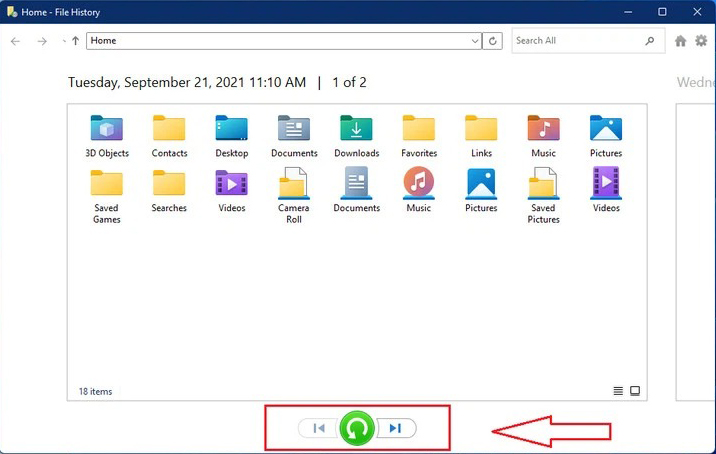The width and height of the screenshot is (716, 454).
Task: Select the Pictures library in second row
Action: point(481,191)
